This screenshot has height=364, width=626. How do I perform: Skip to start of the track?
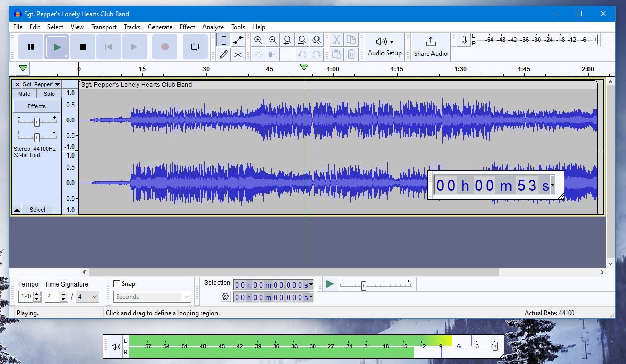click(109, 47)
